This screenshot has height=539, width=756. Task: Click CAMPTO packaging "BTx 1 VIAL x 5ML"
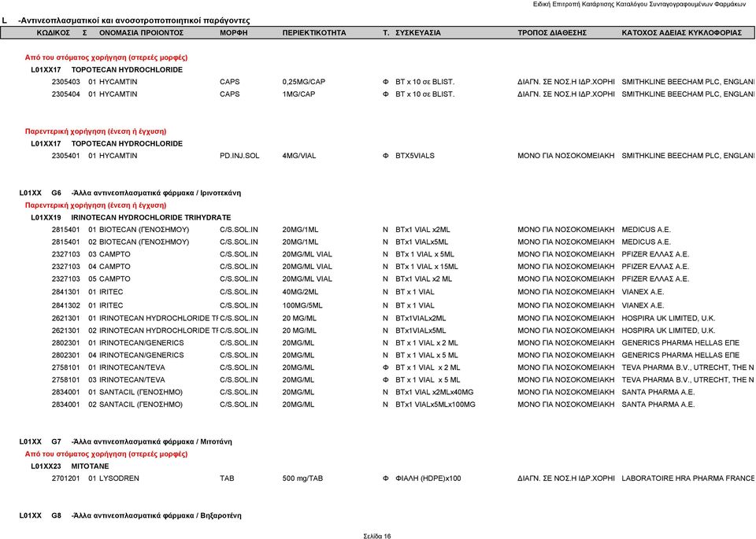[x=424, y=254]
